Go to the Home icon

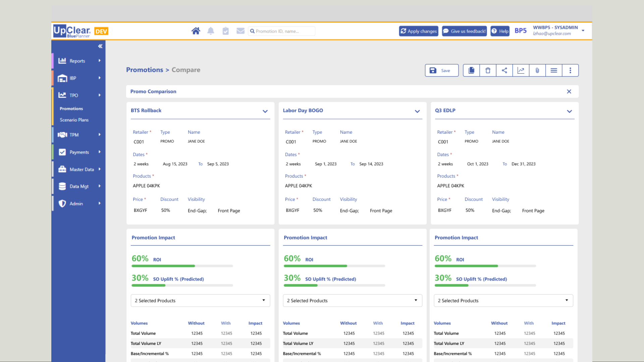coord(196,31)
